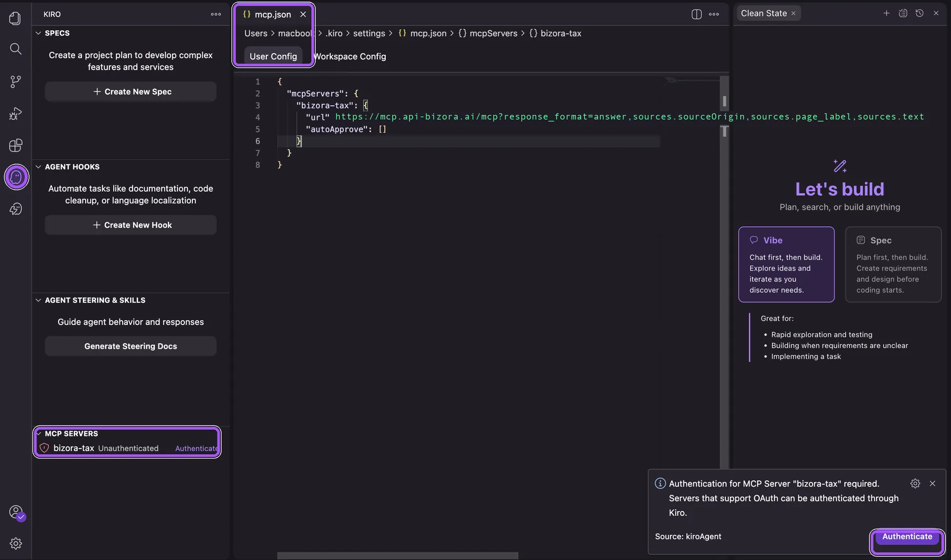
Task: Open the Explorer files icon in activity bar
Action: tap(15, 18)
